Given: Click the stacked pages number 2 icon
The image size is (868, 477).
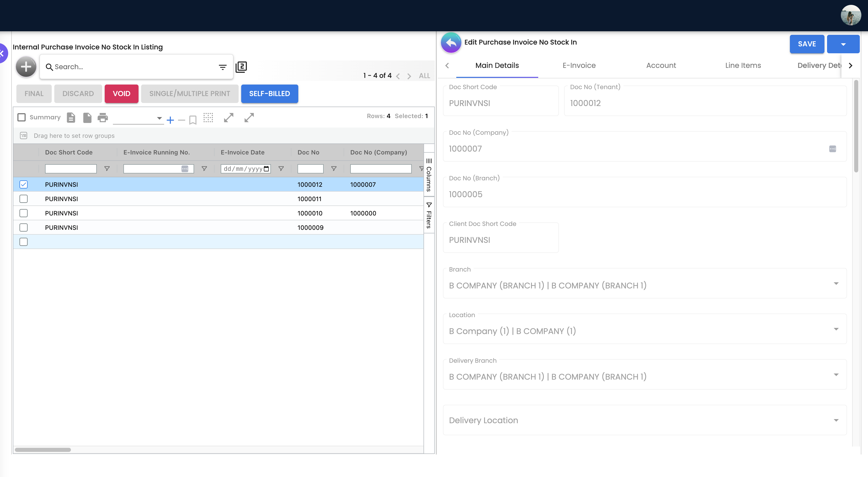Looking at the screenshot, I should 241,67.
